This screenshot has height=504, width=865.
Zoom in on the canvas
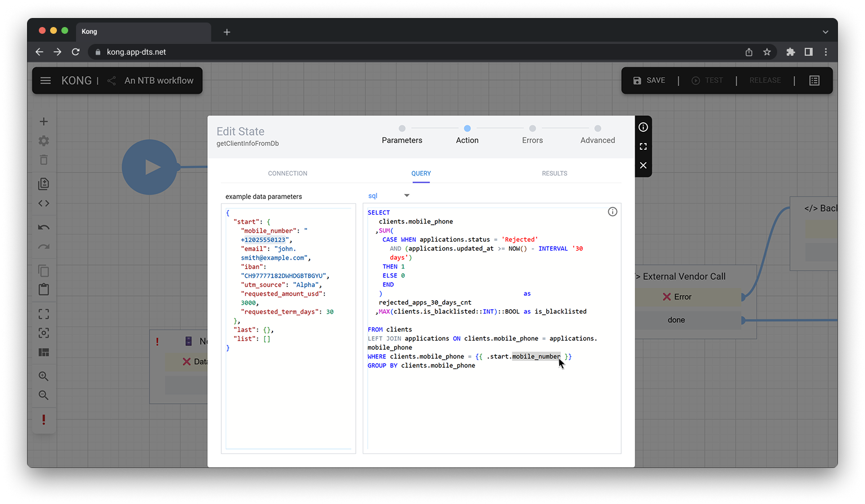pyautogui.click(x=43, y=376)
